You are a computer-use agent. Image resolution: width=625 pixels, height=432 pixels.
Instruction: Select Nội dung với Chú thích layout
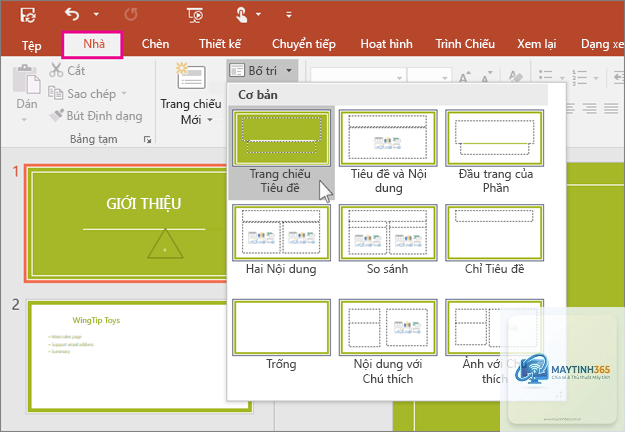(x=388, y=342)
